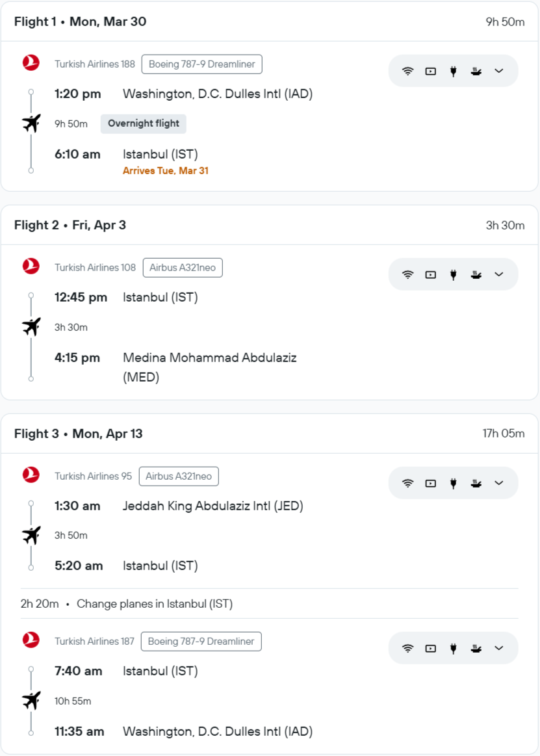Click the Overnight flight badge
The width and height of the screenshot is (540, 756).
pyautogui.click(x=144, y=124)
